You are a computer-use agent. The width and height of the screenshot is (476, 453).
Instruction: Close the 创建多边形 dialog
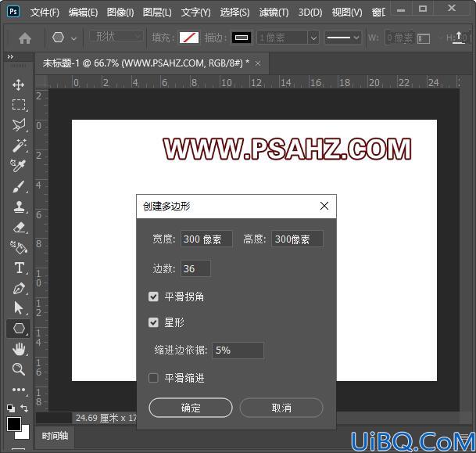tap(324, 206)
